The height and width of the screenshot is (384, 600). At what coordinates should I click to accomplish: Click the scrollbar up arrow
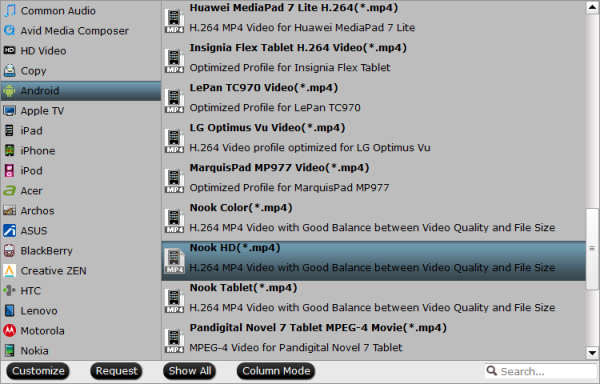[592, 8]
